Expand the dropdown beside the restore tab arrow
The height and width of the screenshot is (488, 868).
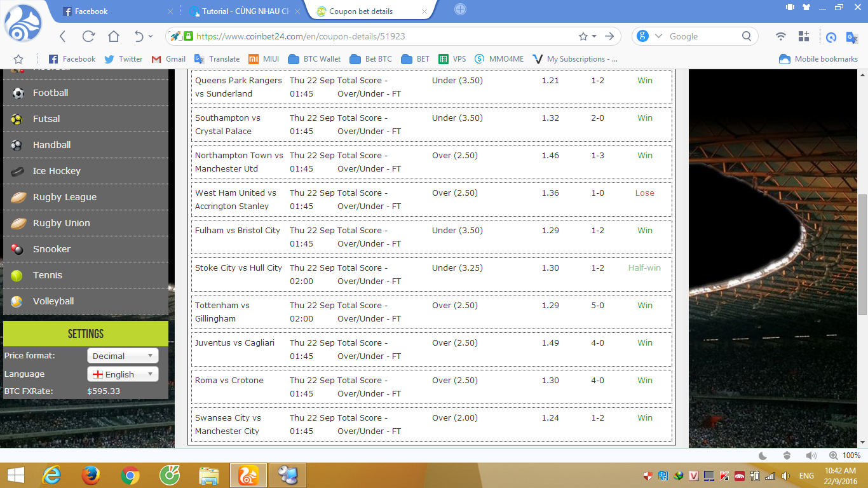click(151, 36)
